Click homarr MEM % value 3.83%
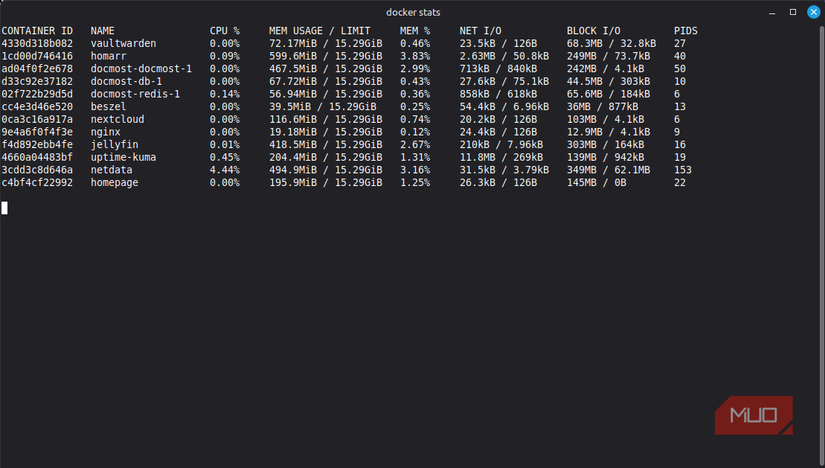825x468 pixels. point(415,56)
